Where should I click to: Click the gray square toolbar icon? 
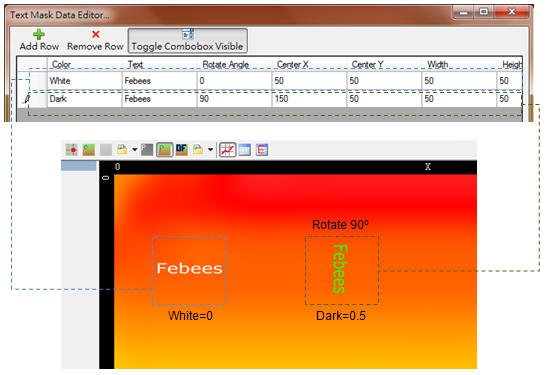(x=106, y=150)
